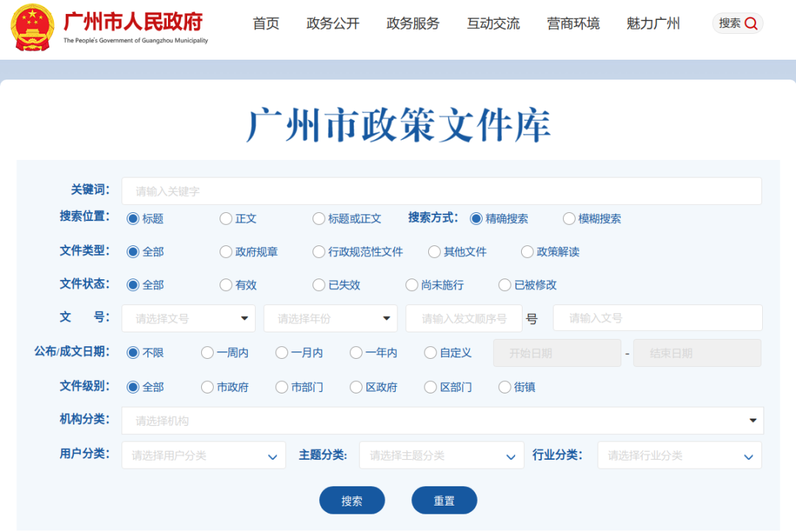Expand the 行业分类 industry dropdown
The height and width of the screenshot is (532, 796).
(679, 455)
